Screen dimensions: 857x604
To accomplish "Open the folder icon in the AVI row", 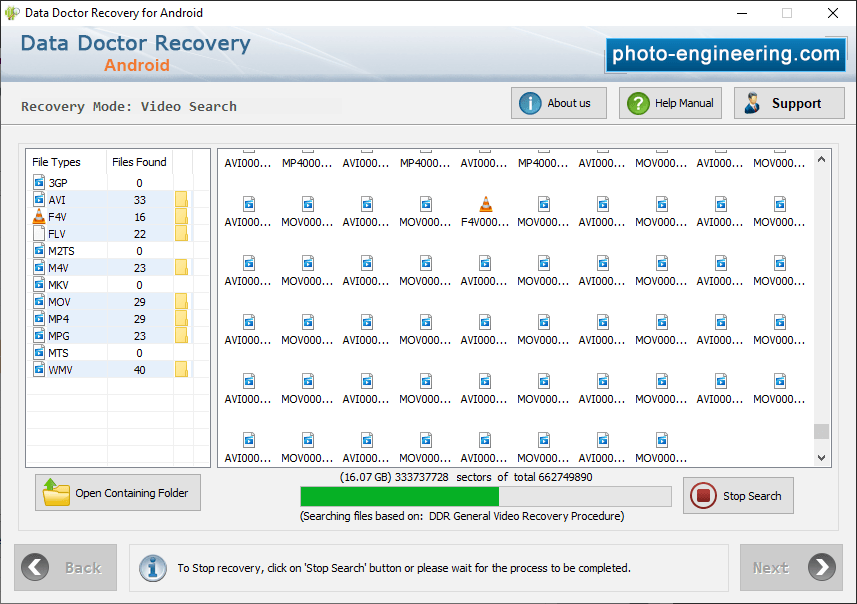I will [x=181, y=200].
